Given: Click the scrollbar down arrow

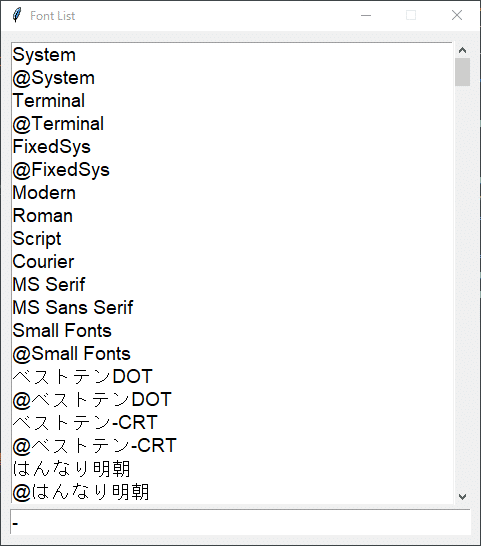Looking at the screenshot, I should point(463,497).
